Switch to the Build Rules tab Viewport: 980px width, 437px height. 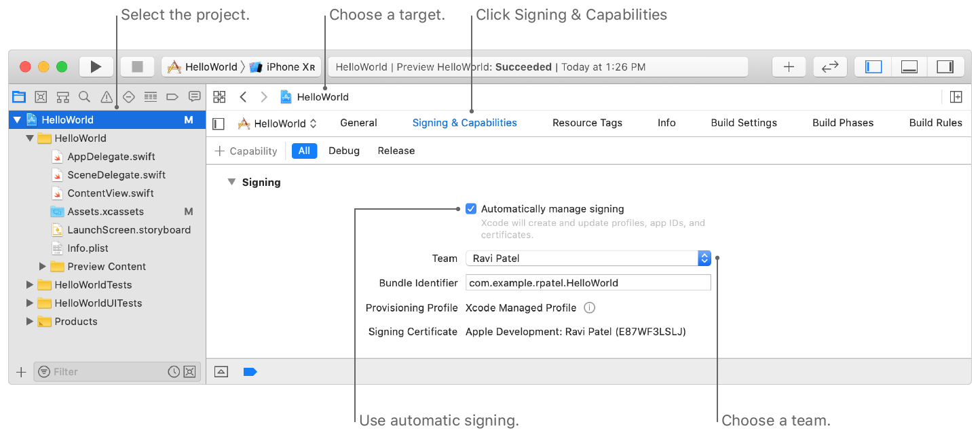pos(936,123)
